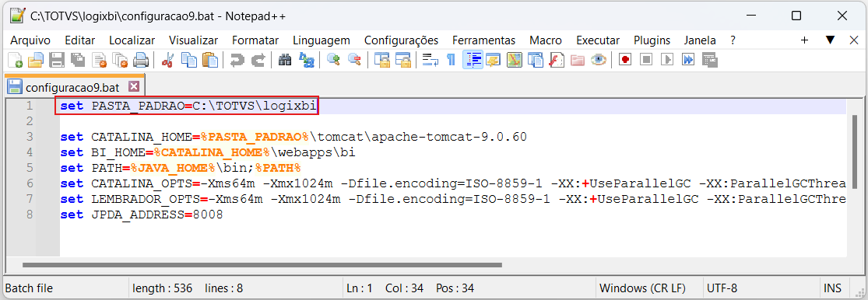The height and width of the screenshot is (300, 868).
Task: Open Find with the binoculars icon
Action: pyautogui.click(x=285, y=60)
